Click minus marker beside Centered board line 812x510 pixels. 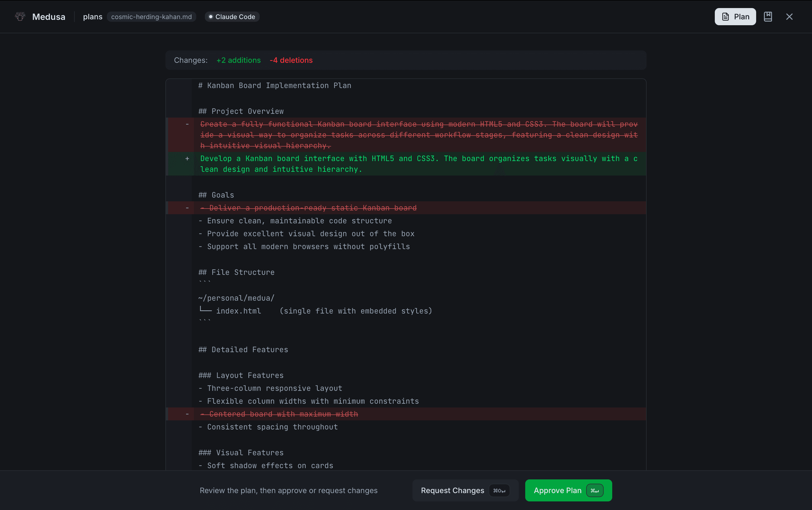coord(187,414)
